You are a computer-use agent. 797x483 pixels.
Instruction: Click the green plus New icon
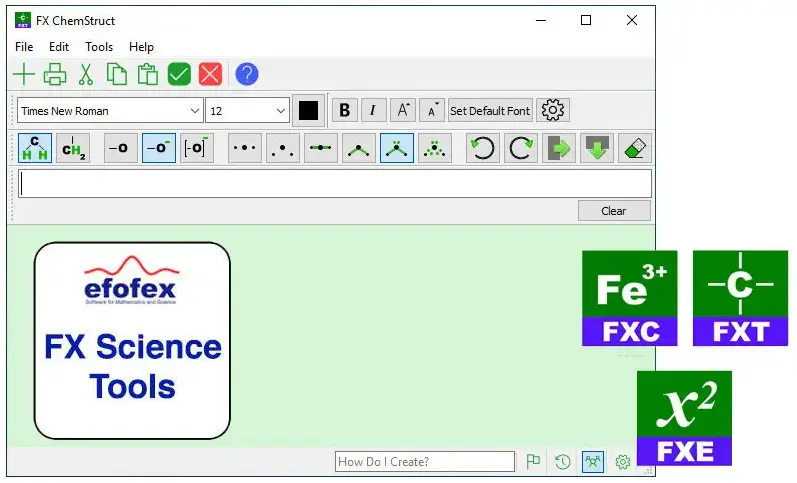click(x=23, y=74)
